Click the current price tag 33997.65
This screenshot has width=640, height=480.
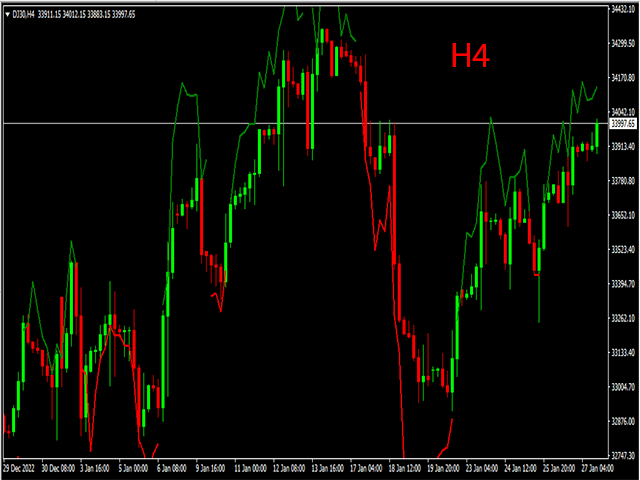623,123
